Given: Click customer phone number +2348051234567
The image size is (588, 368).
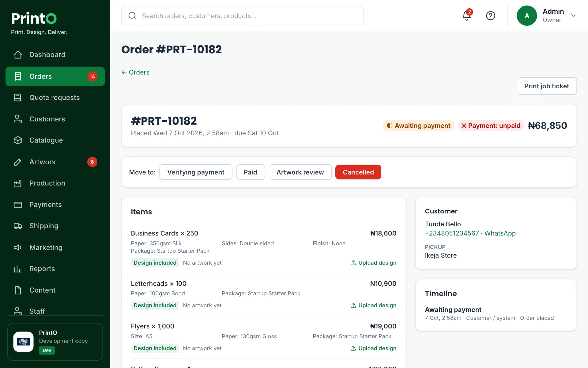Looking at the screenshot, I should pos(452,233).
